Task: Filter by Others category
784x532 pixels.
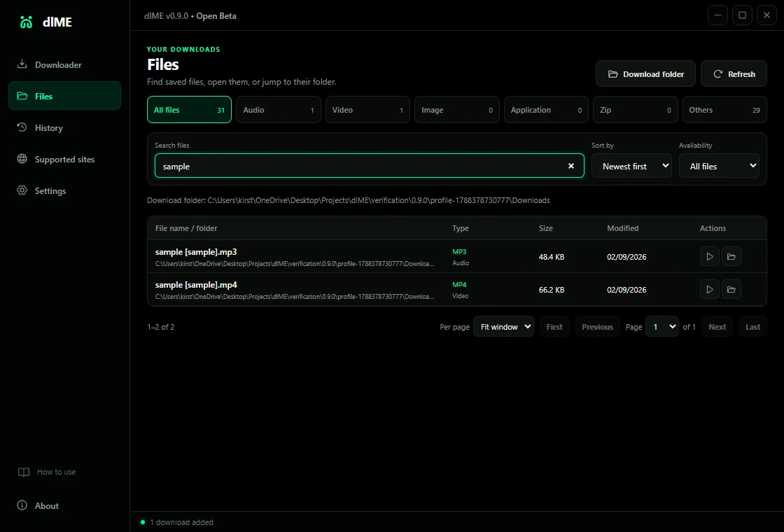Action: pos(724,109)
